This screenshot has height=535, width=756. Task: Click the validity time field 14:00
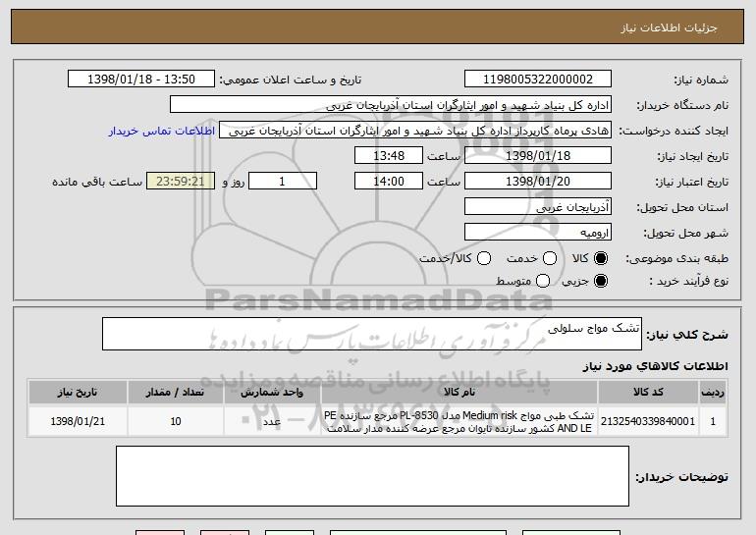tap(389, 181)
